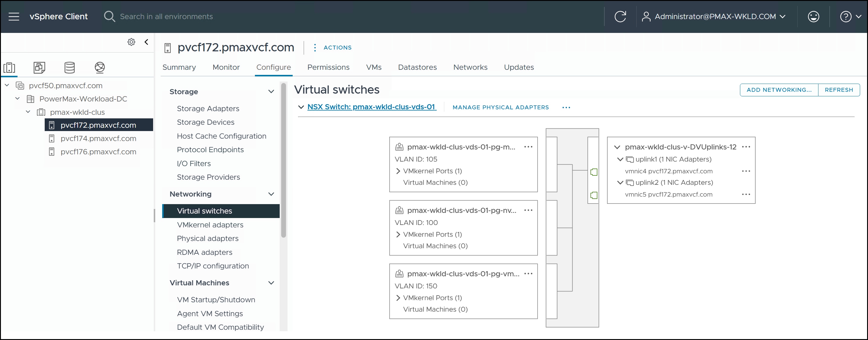Open the Permissions tab
Image resolution: width=868 pixels, height=340 pixels.
click(328, 67)
